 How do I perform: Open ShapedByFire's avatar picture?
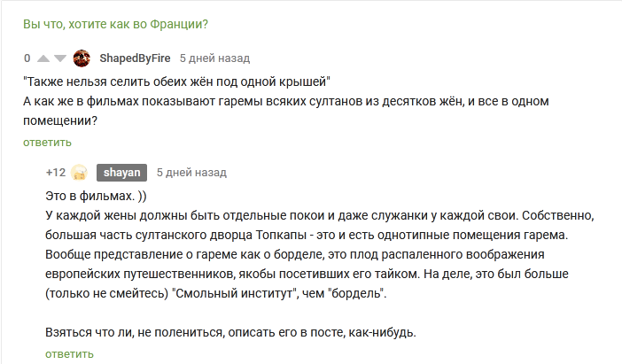pyautogui.click(x=82, y=58)
